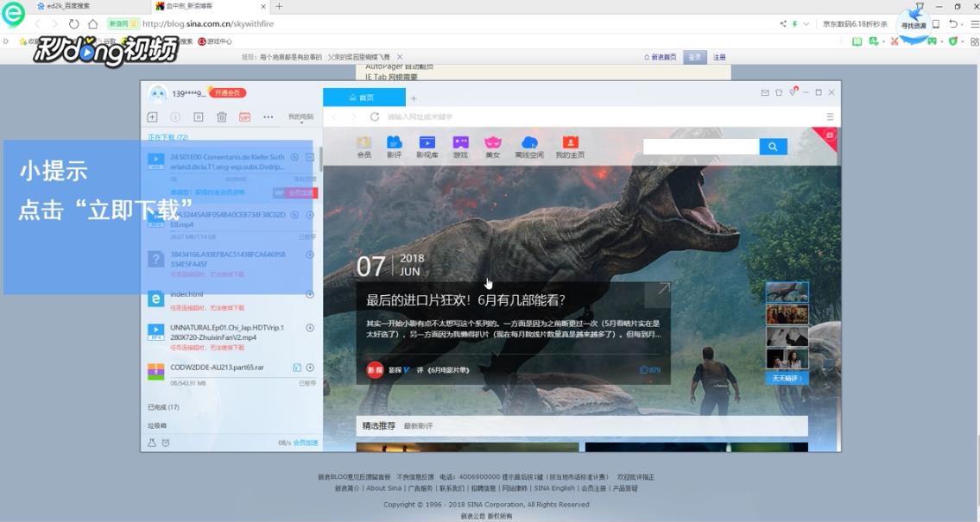This screenshot has height=522, width=980.
Task: Resume download of index.html
Action: coord(309,295)
